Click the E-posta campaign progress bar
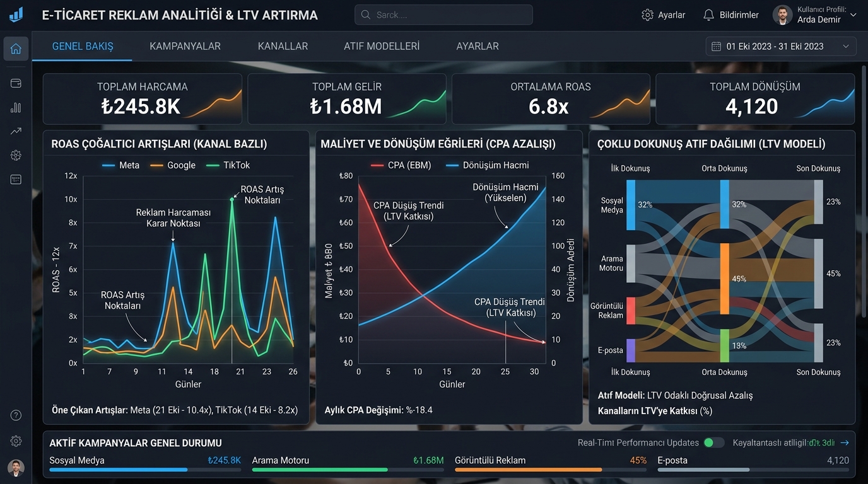868x484 pixels. tap(753, 470)
